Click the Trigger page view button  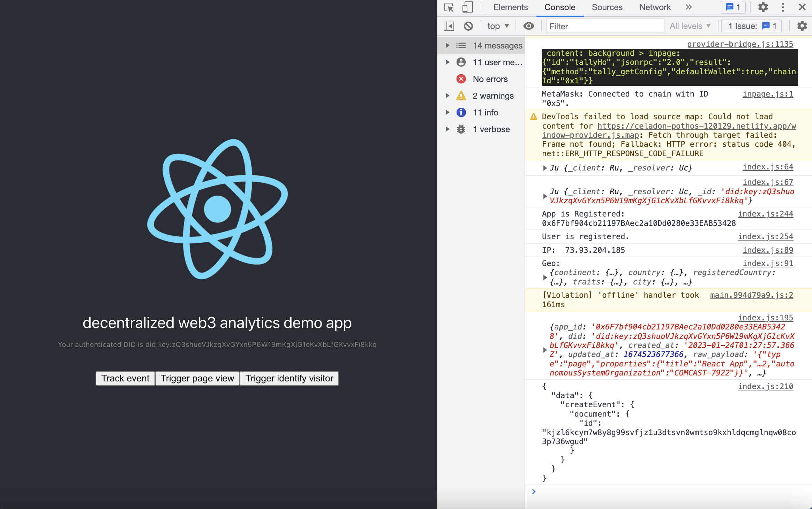pyautogui.click(x=197, y=379)
